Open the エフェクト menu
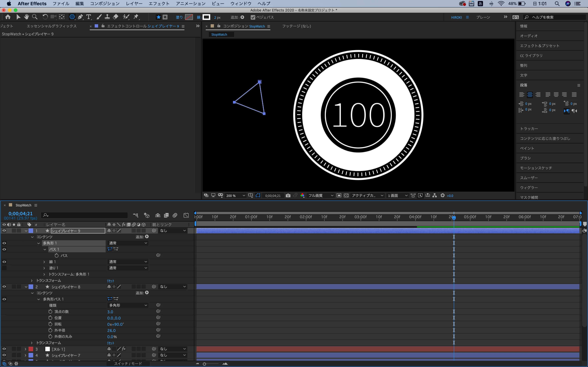 pos(159,4)
